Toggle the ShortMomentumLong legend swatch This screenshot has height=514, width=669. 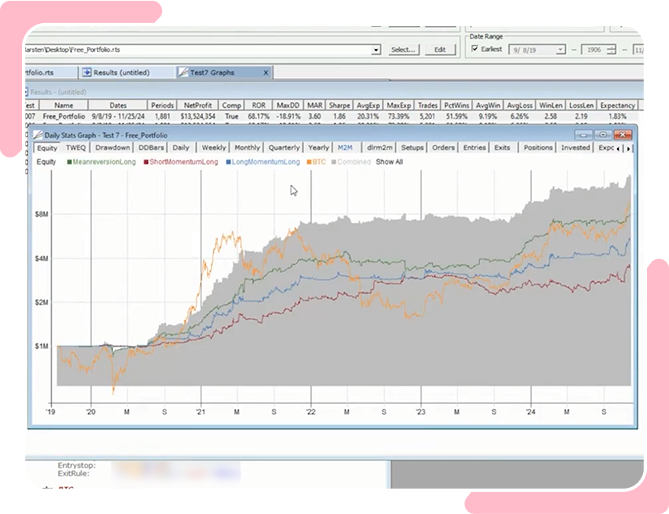pos(146,162)
